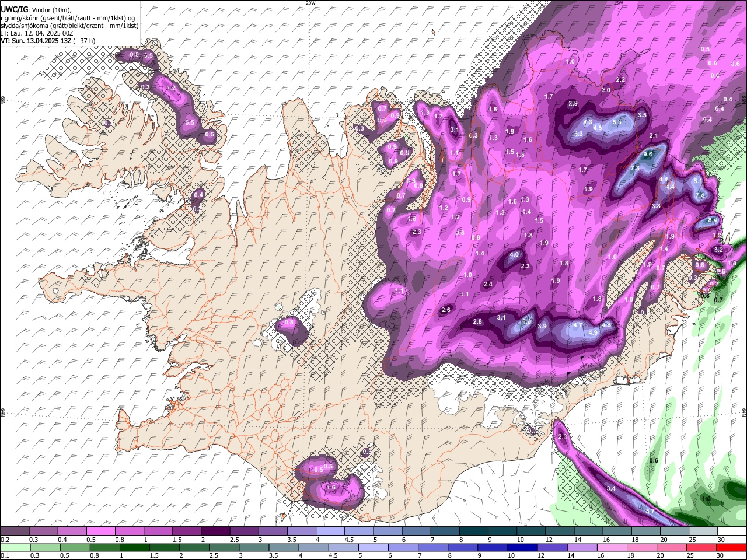Click the UWC/IG title label

pyautogui.click(x=13, y=10)
